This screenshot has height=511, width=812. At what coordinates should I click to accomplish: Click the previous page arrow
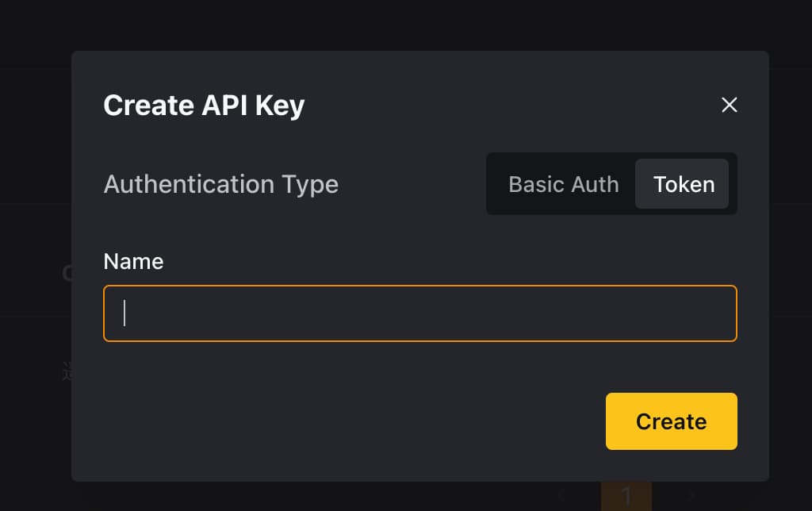561,496
